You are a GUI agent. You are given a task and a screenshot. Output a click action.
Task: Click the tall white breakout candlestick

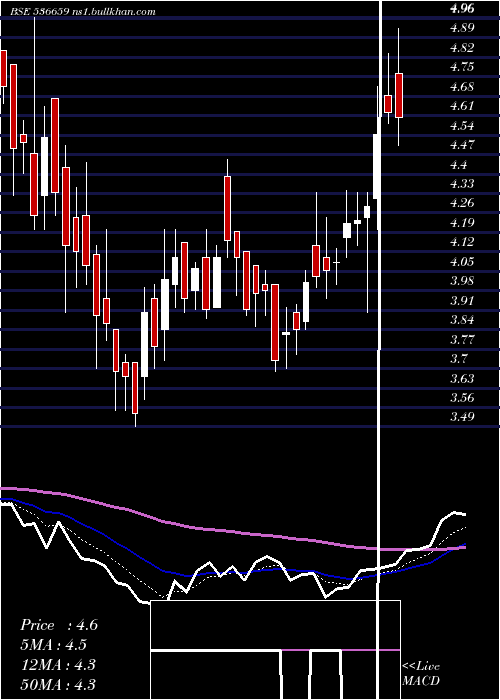point(377,166)
